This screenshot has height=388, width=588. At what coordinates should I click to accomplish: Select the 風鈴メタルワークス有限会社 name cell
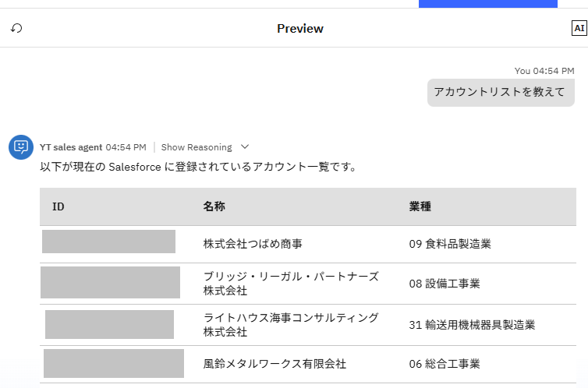click(275, 364)
